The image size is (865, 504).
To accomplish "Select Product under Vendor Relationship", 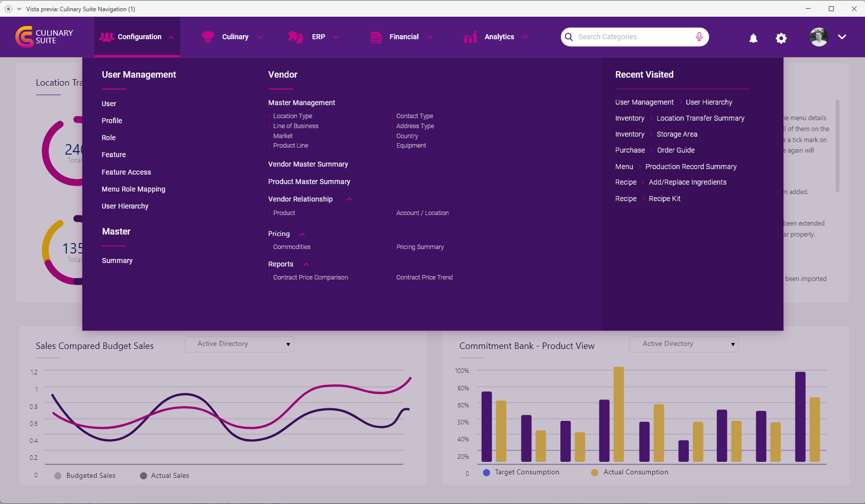I will (284, 213).
